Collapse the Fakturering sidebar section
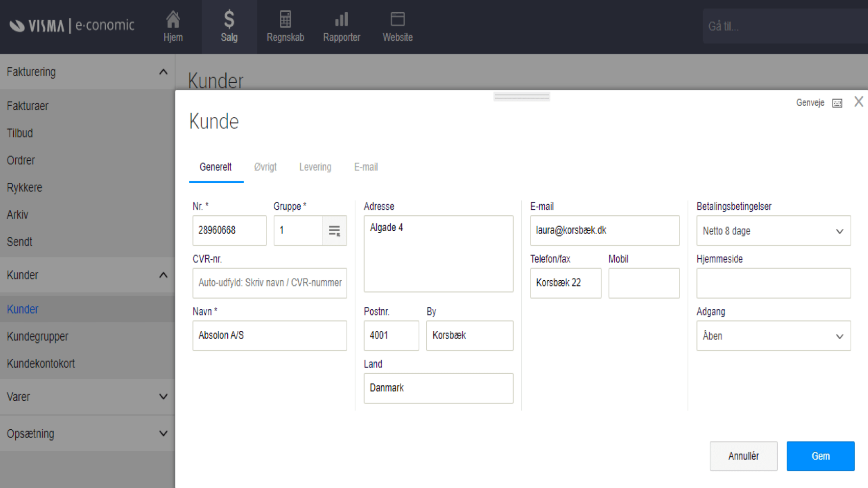868x488 pixels. (x=163, y=72)
